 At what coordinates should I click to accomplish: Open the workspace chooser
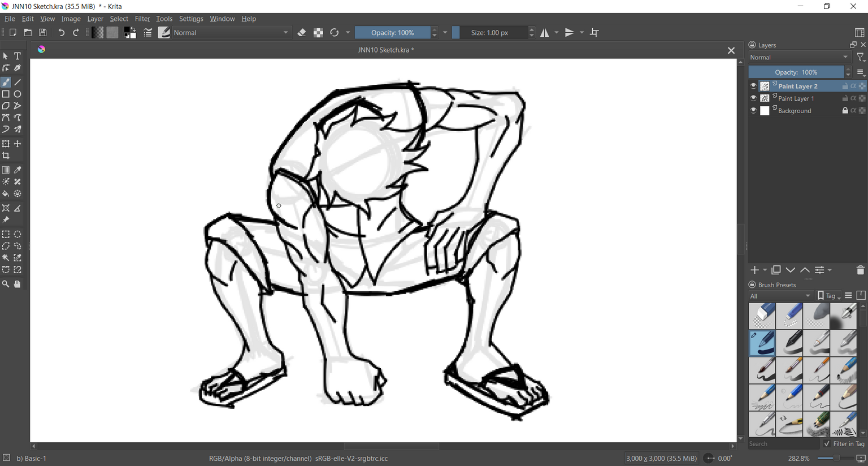(860, 33)
